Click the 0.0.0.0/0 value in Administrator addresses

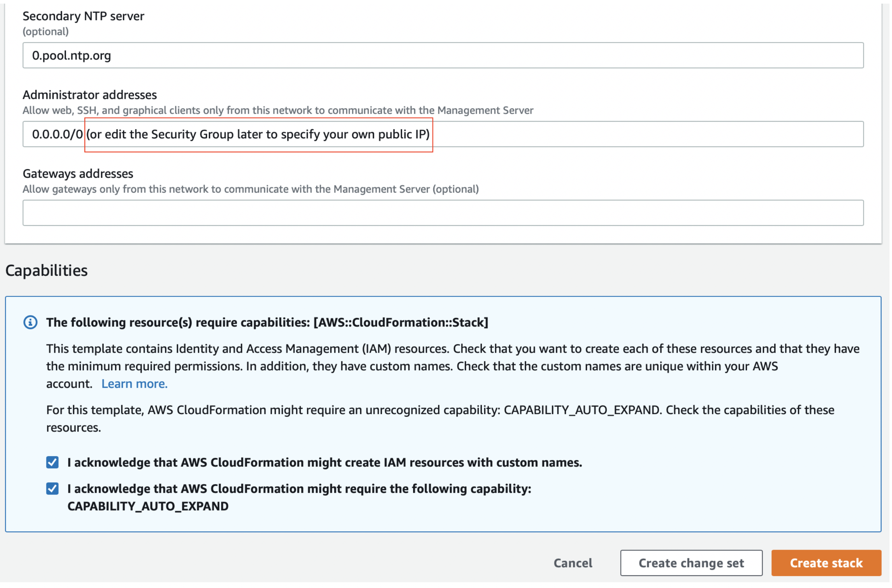point(57,134)
